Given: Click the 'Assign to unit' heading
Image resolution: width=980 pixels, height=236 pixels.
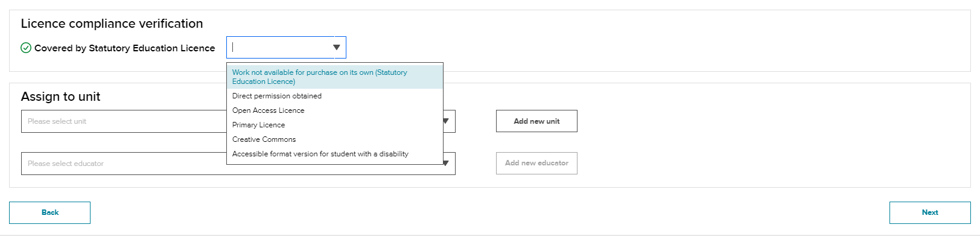Looking at the screenshot, I should coord(60,97).
